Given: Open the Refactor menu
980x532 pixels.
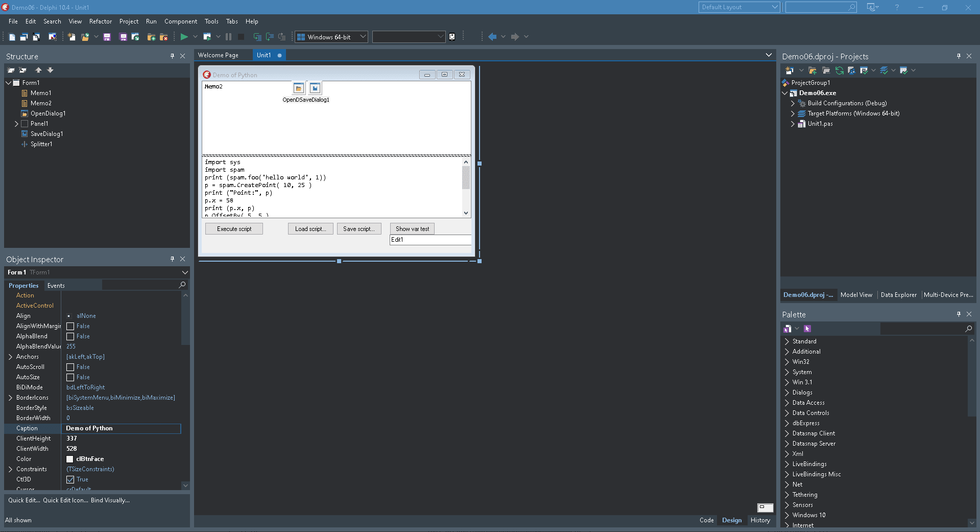Looking at the screenshot, I should [100, 21].
